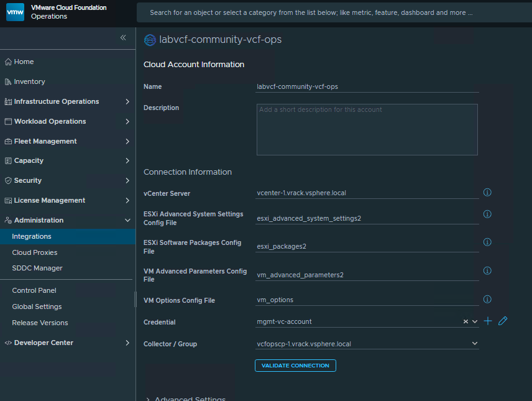Click the VMware logo in header
The image size is (532, 401).
click(x=16, y=12)
